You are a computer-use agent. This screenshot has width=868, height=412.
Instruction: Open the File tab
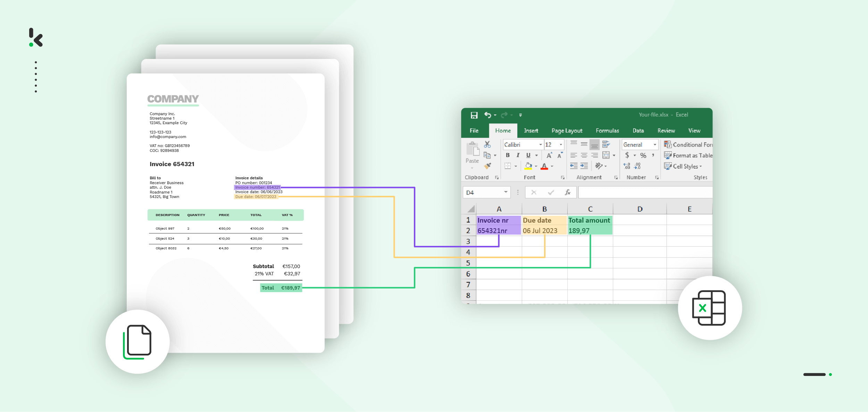(474, 131)
